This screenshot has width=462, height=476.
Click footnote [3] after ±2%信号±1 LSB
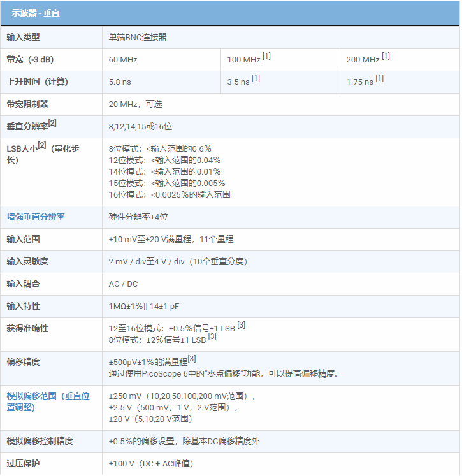pyautogui.click(x=212, y=336)
